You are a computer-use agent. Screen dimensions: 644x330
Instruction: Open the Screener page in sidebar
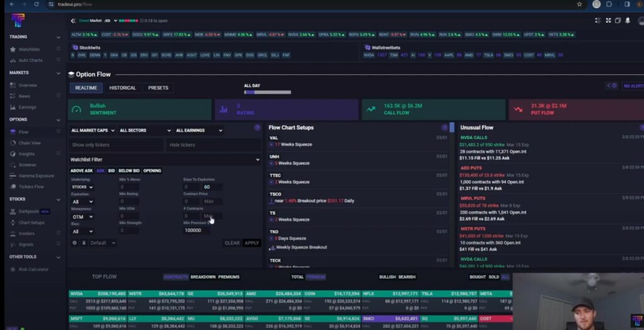[x=27, y=164]
